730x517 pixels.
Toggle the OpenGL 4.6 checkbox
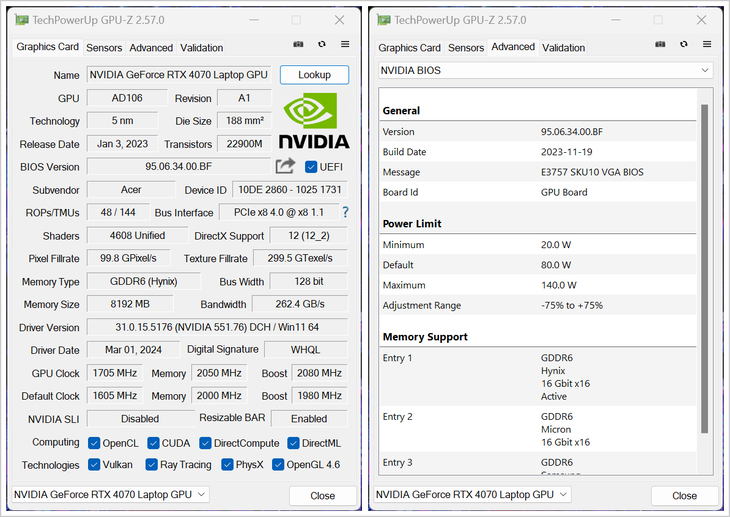tap(278, 464)
